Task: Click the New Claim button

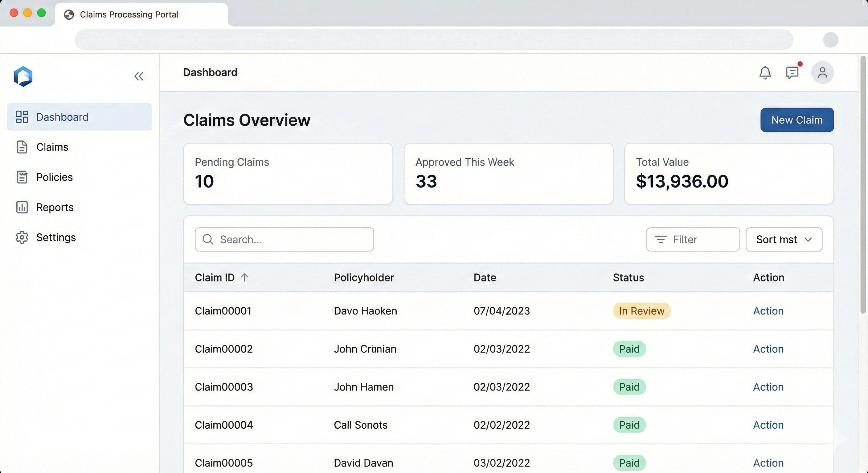Action: (797, 119)
